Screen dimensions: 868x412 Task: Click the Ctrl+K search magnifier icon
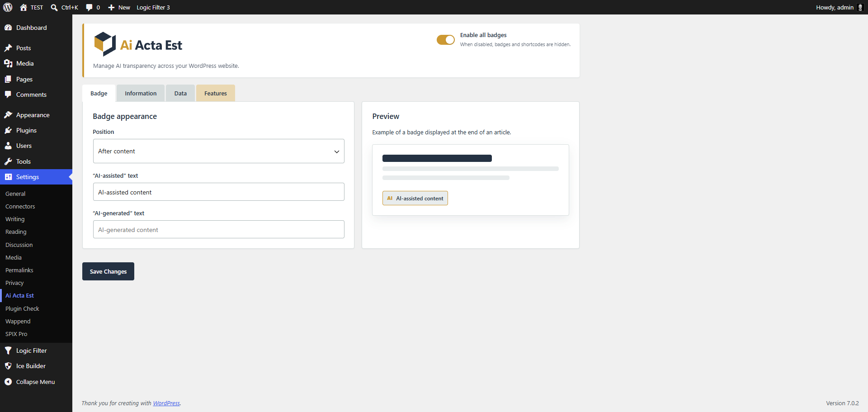[x=54, y=7]
